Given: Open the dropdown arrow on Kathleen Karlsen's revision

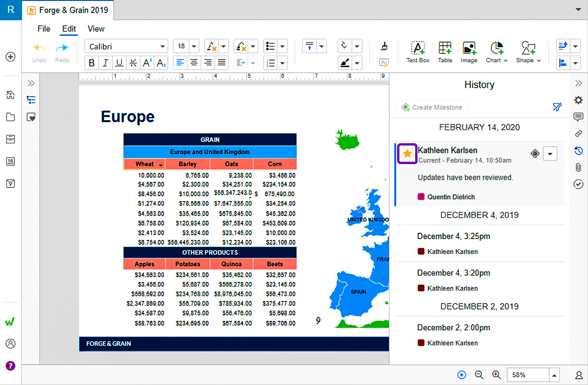Looking at the screenshot, I should pyautogui.click(x=550, y=154).
